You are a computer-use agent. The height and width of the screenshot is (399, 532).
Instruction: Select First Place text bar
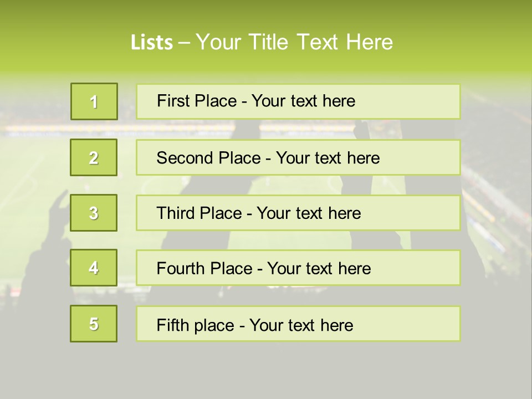coord(298,101)
